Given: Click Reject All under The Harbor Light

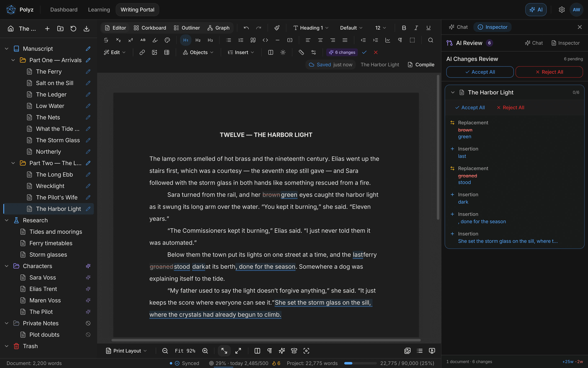Looking at the screenshot, I should [x=510, y=107].
